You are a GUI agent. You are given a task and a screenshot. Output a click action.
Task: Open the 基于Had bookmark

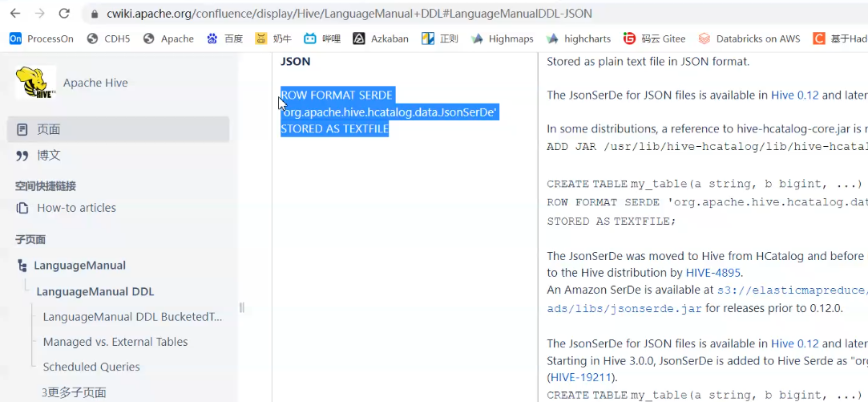pos(840,39)
